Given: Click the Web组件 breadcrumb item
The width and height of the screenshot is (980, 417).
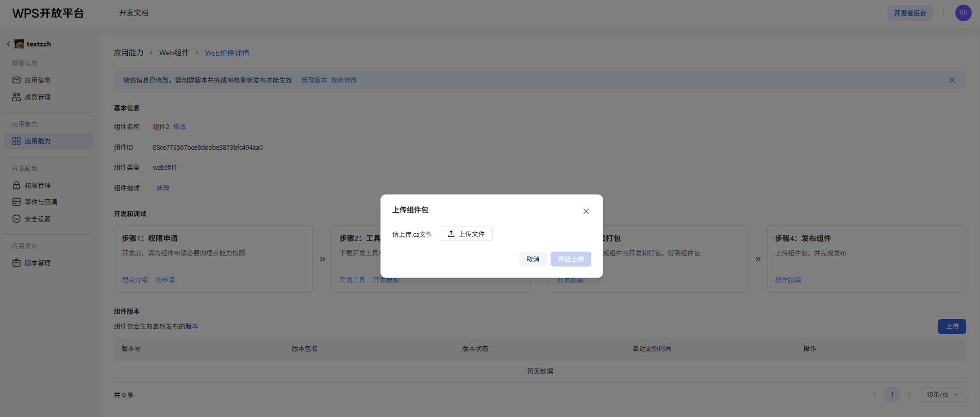Looking at the screenshot, I should coord(174,53).
